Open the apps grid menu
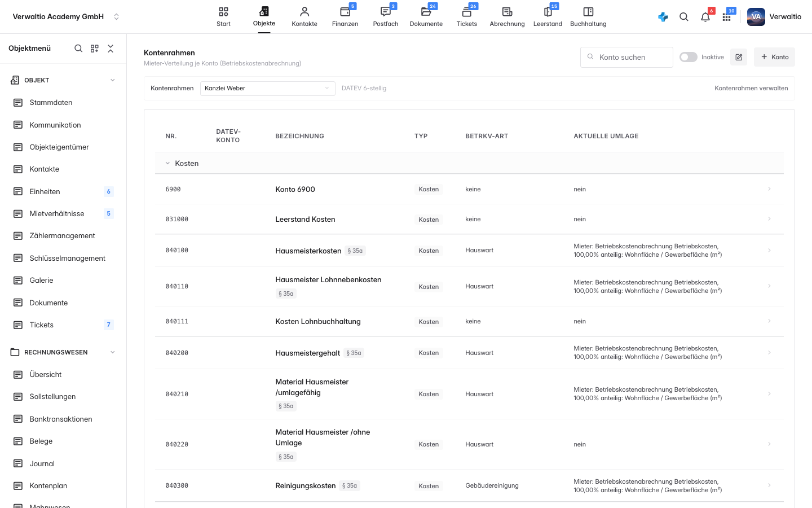This screenshot has width=812, height=508. point(726,17)
